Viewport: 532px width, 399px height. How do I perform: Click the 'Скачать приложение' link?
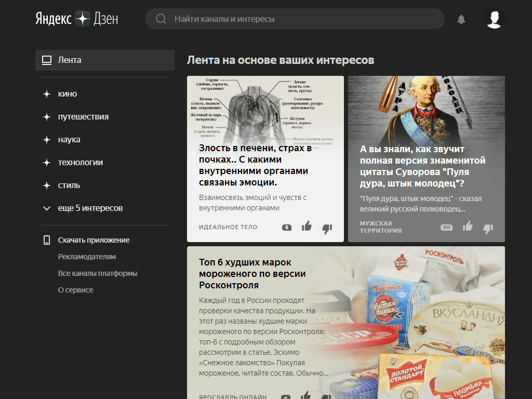point(94,240)
